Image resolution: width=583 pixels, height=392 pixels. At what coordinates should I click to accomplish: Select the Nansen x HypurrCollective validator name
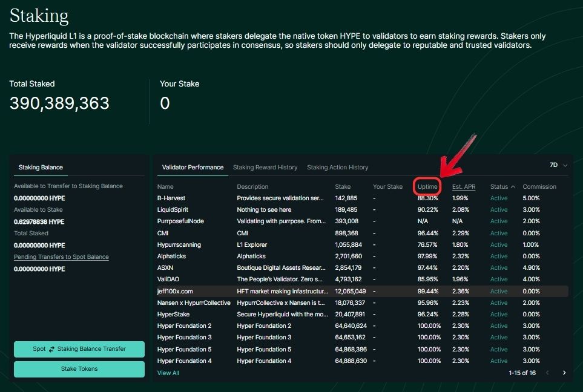coord(194,303)
